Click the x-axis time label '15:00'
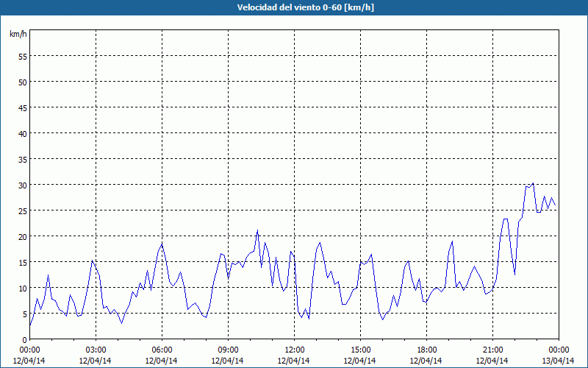Screen dimensions: 588x368 [x=360, y=350]
